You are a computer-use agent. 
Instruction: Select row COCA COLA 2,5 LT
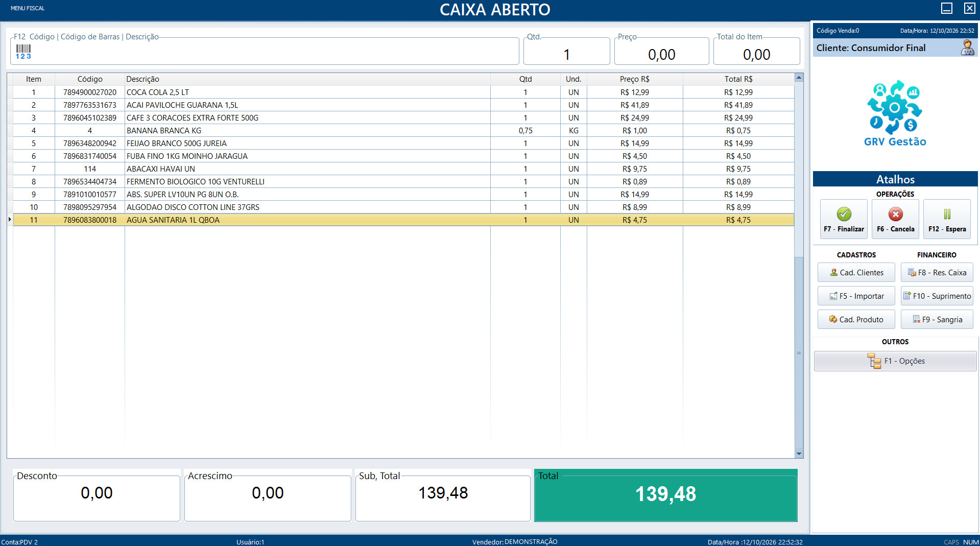[403, 92]
